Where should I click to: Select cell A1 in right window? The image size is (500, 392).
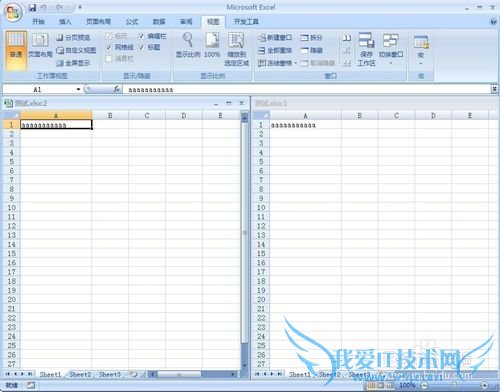point(305,125)
